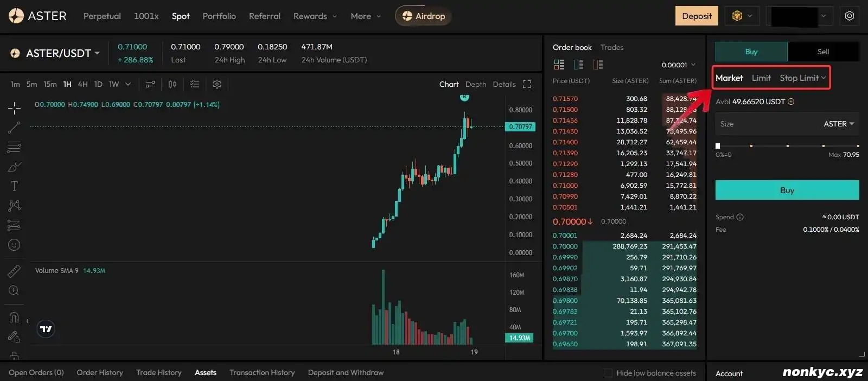Check Hide low balance assets

tap(608, 373)
